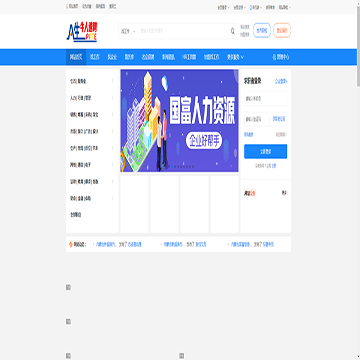
Task: Select the 网站公告 tab below login panel
Action: tap(250, 193)
